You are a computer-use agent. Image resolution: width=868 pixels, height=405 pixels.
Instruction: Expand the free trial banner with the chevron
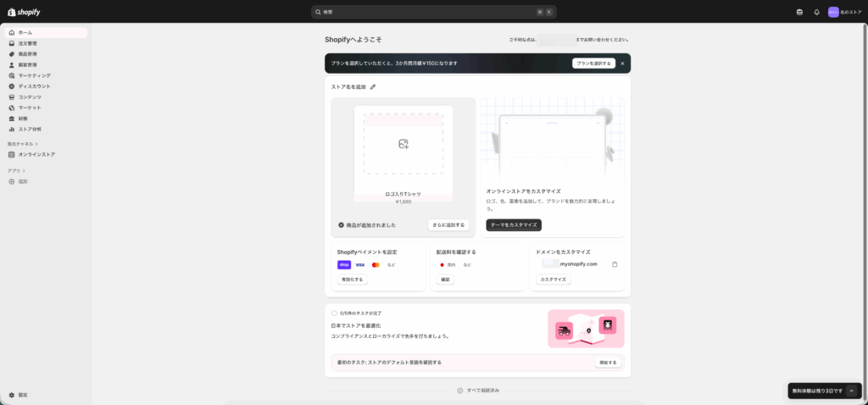852,391
